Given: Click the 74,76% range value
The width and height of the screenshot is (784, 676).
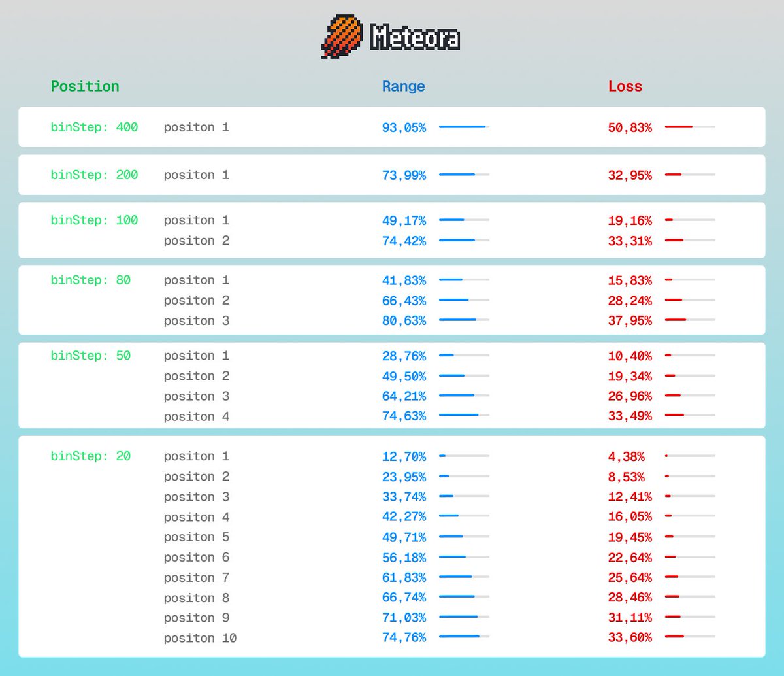Looking at the screenshot, I should pyautogui.click(x=404, y=638).
